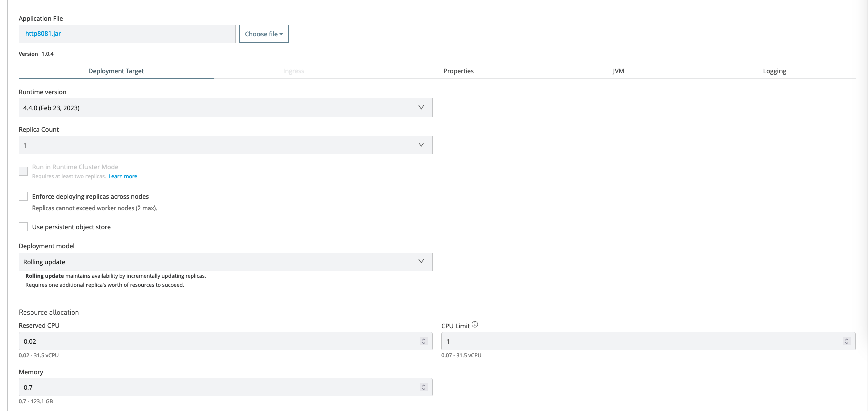Open the Learn more link

[x=123, y=176]
